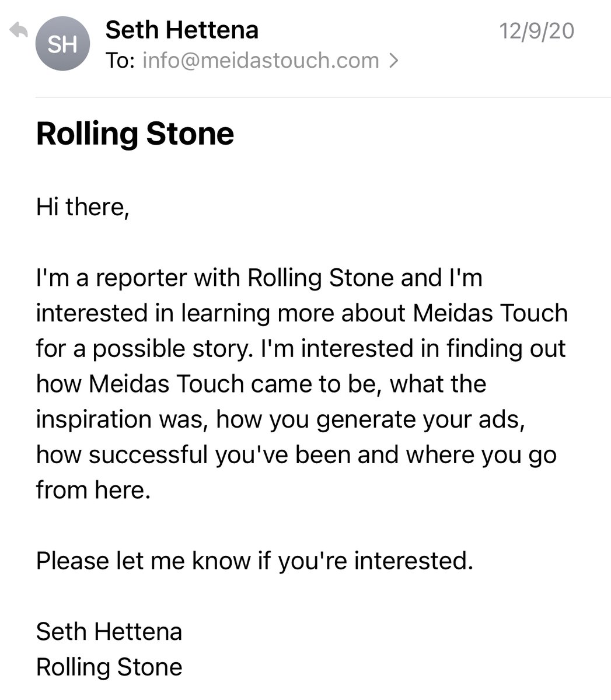Click the line starting inspiration was
Viewport: 611px width, 700px height.
280,419
